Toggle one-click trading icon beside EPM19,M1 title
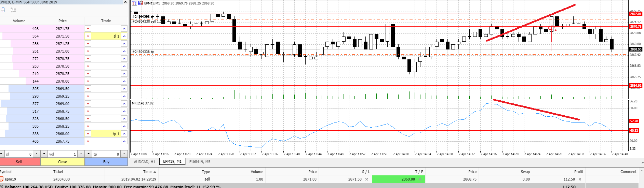Image resolution: width=644 pixels, height=188 pixels. (140, 3)
